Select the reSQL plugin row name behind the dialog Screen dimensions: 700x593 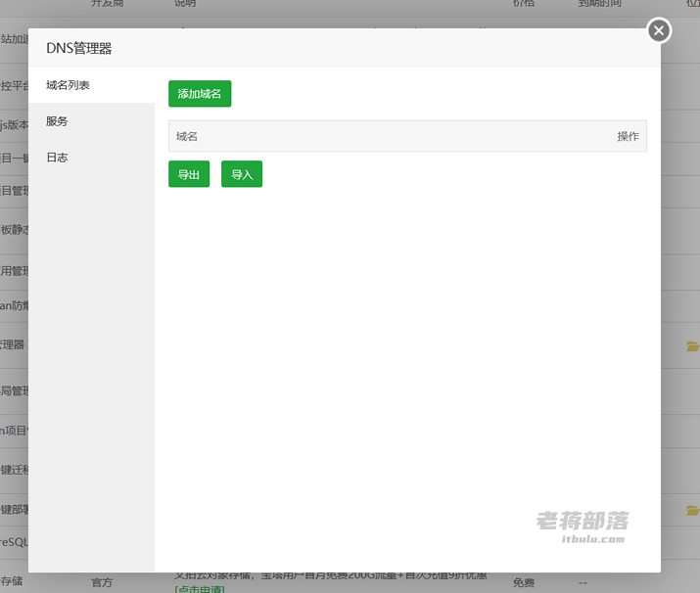click(x=14, y=542)
